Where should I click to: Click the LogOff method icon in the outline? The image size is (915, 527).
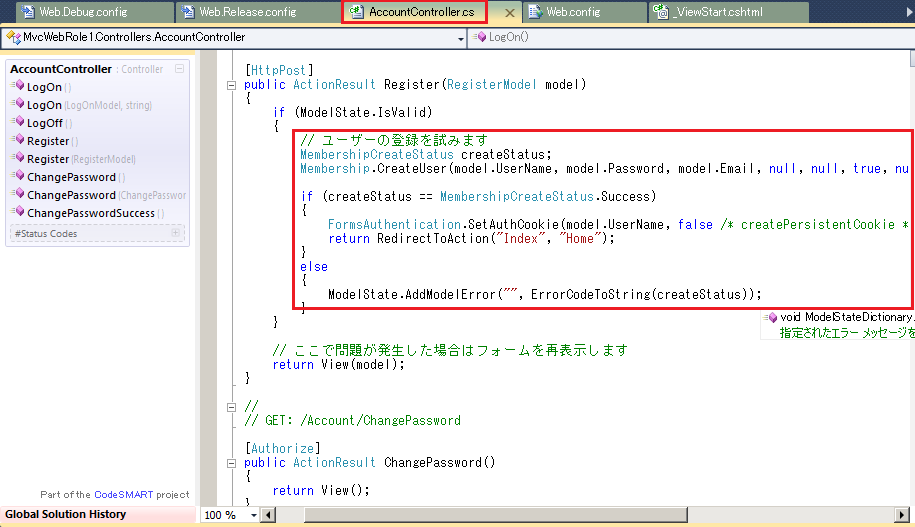pos(18,123)
